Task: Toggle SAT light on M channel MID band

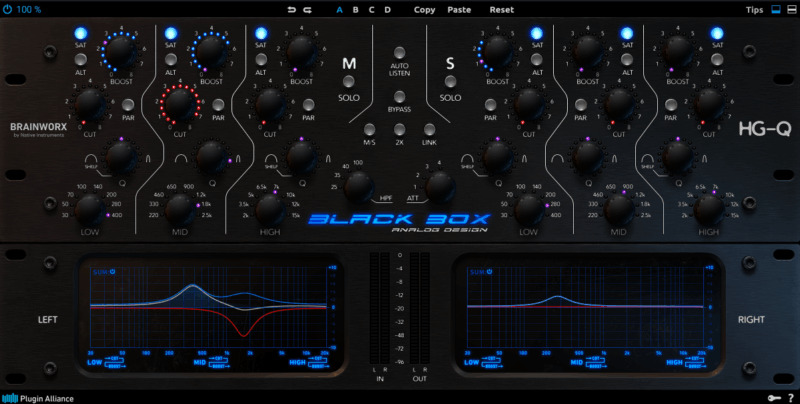Action: (x=171, y=33)
